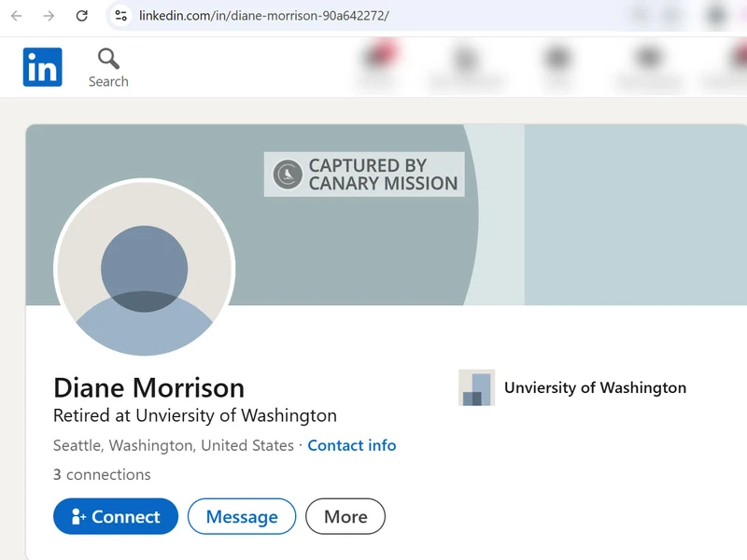Screen dimensions: 747x560
Task: Click the Unviersity of Washington logo thumbnail
Action: 476,387
